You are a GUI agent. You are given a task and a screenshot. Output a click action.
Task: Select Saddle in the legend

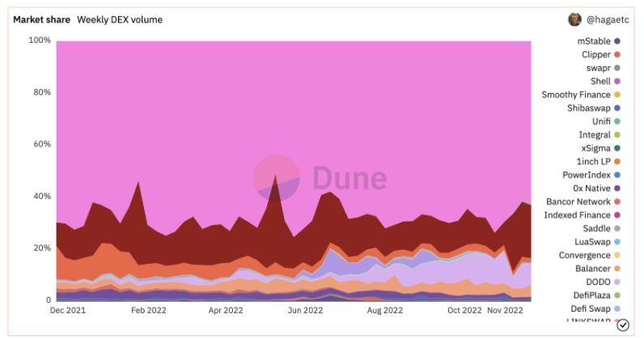[x=601, y=228]
